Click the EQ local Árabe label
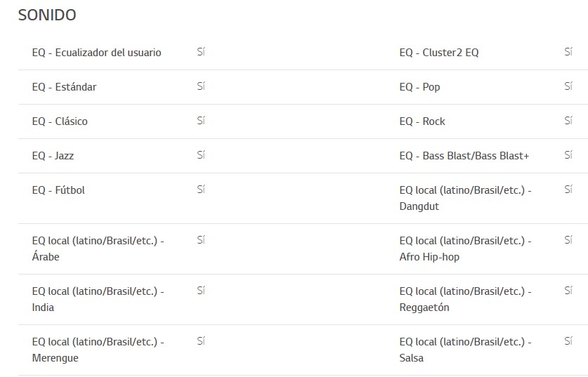Screen dimensions: 588x377 (98, 249)
